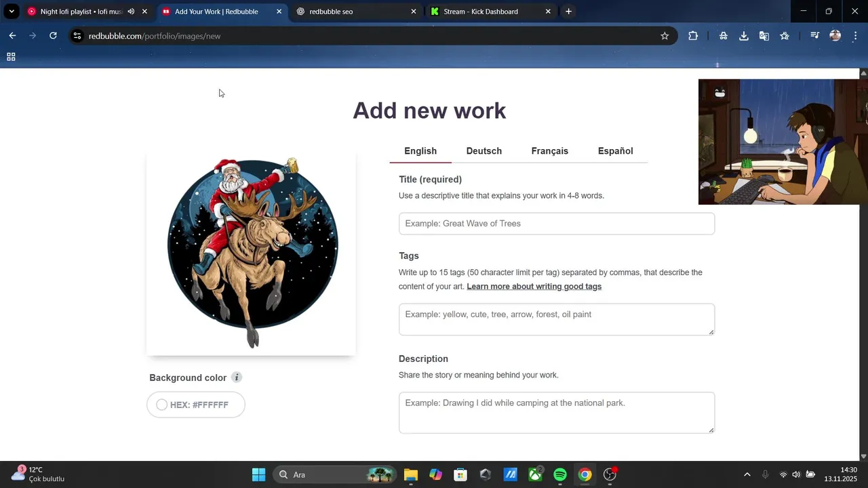Select the Deutsch language tab
868x488 pixels.
click(x=484, y=151)
